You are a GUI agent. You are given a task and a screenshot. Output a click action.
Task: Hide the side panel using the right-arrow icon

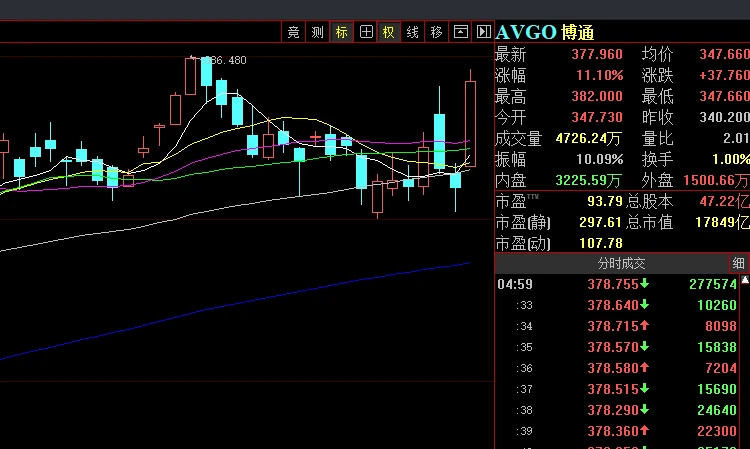(x=483, y=32)
